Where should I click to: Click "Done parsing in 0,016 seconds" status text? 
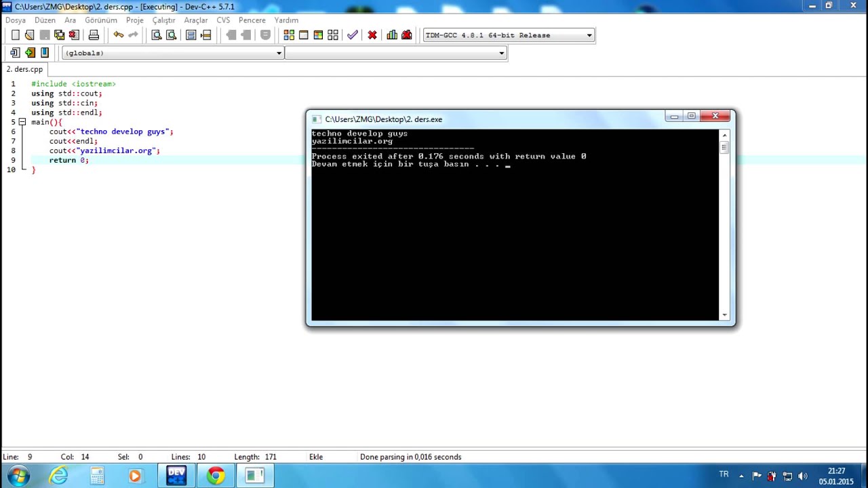pyautogui.click(x=410, y=457)
